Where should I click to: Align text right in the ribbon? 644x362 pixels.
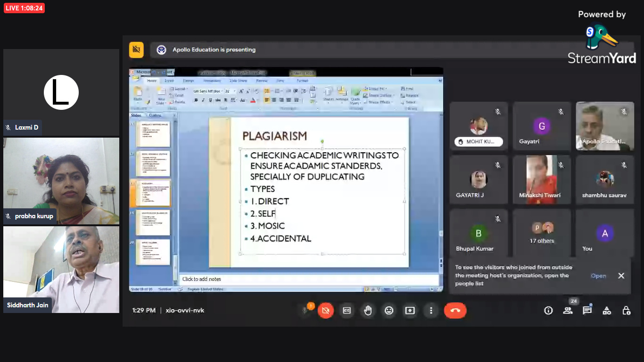coord(281,100)
